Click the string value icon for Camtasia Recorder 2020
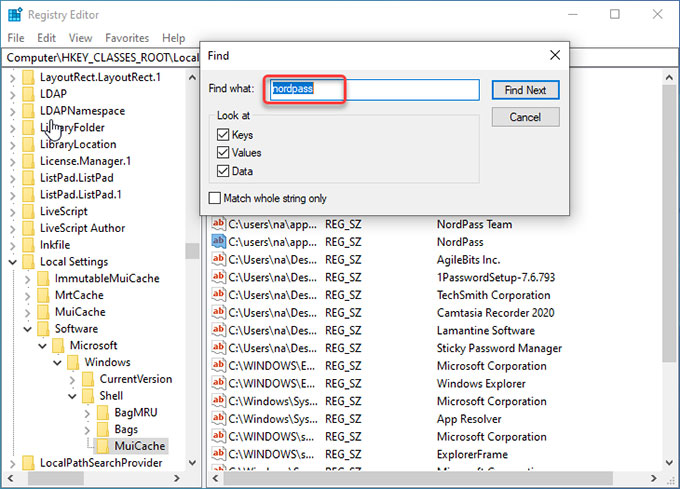The width and height of the screenshot is (680, 489). point(219,313)
